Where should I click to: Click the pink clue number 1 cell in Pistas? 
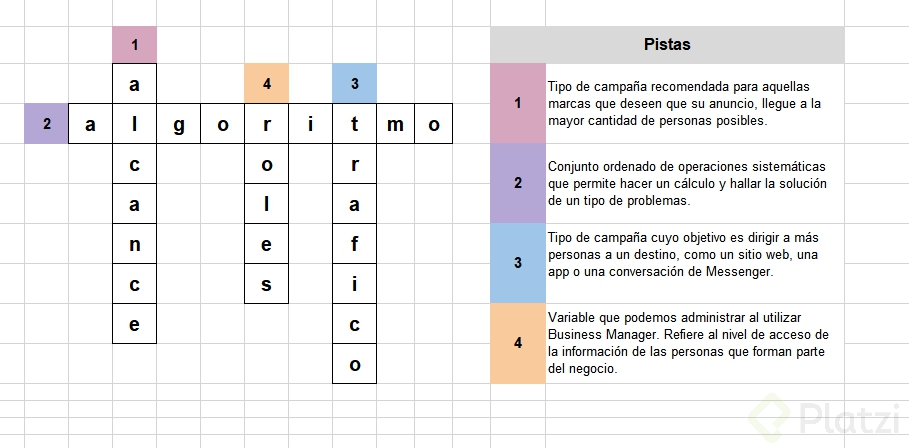(518, 104)
